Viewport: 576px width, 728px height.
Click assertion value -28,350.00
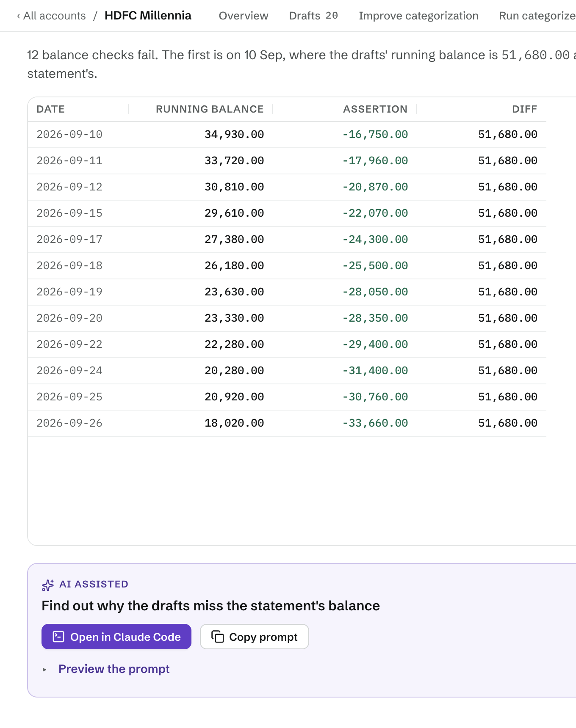[x=375, y=318]
